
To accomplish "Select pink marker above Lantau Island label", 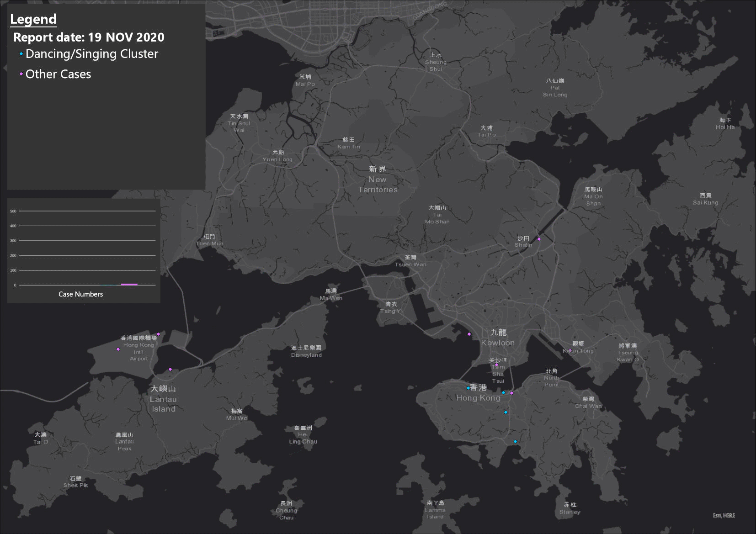I will [x=170, y=369].
